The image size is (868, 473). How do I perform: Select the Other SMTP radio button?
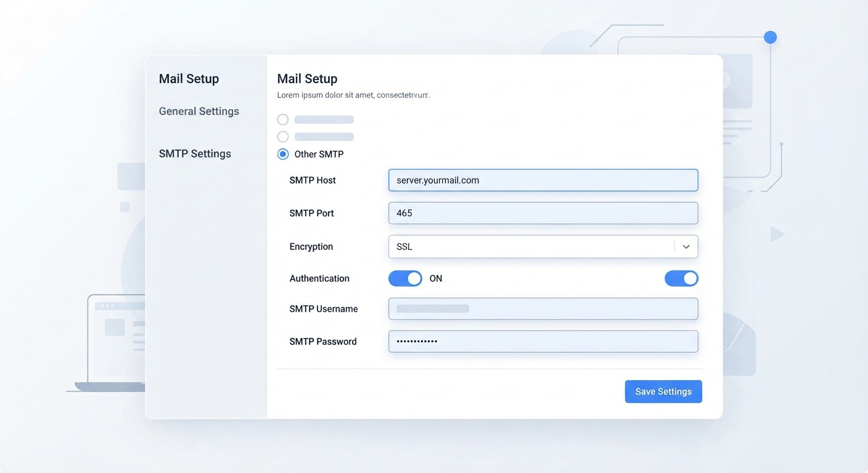click(x=283, y=154)
